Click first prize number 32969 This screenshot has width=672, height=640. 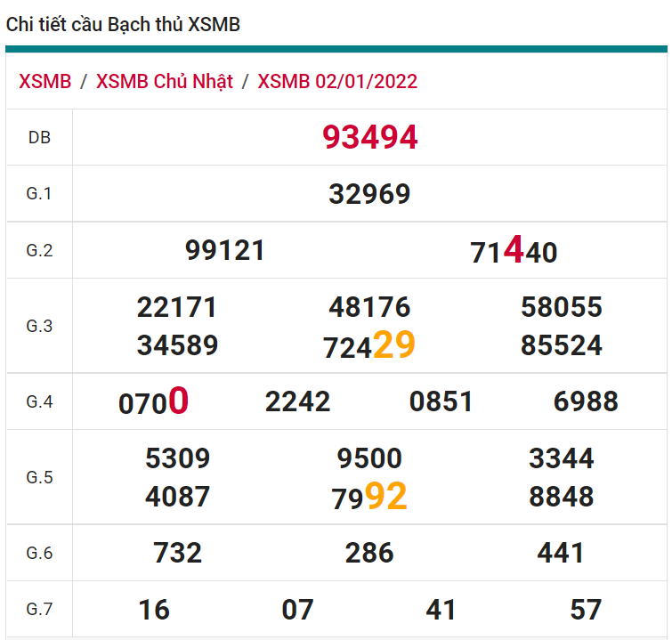click(369, 194)
